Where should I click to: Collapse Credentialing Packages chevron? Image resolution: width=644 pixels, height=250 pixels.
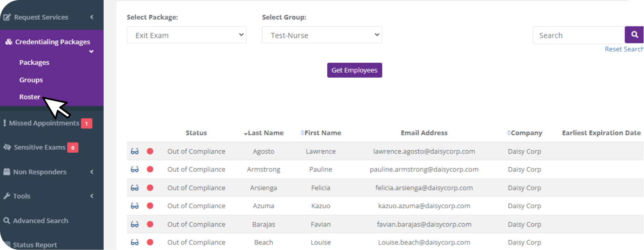[91, 52]
